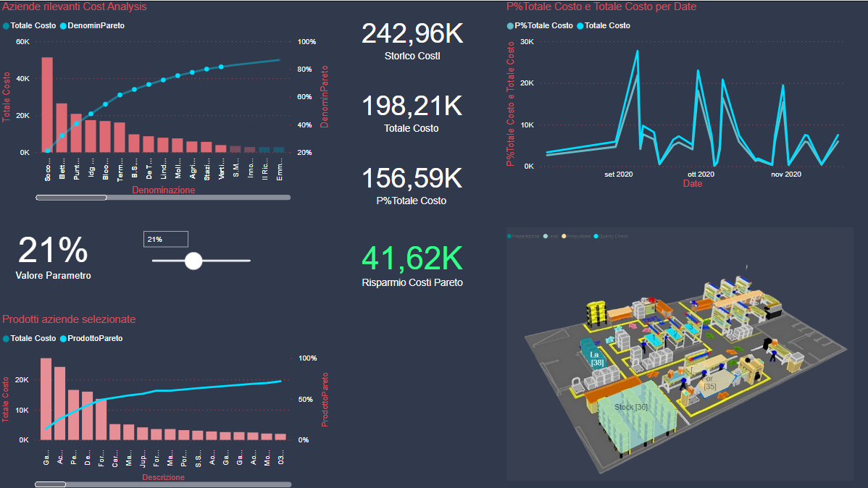This screenshot has height=488, width=868.
Task: Click the 'Ac...' bar in Prodotti chart
Action: tap(59, 403)
